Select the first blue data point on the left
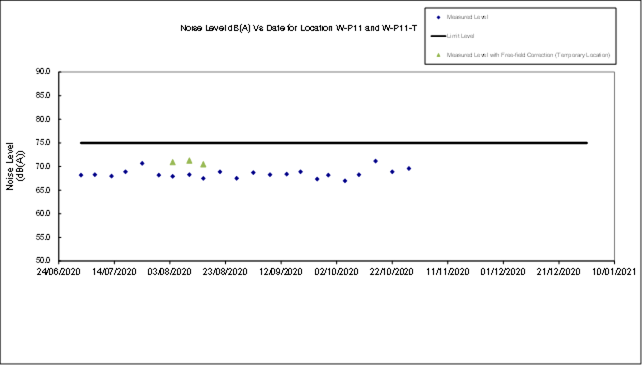This screenshot has width=642, height=365. [81, 175]
